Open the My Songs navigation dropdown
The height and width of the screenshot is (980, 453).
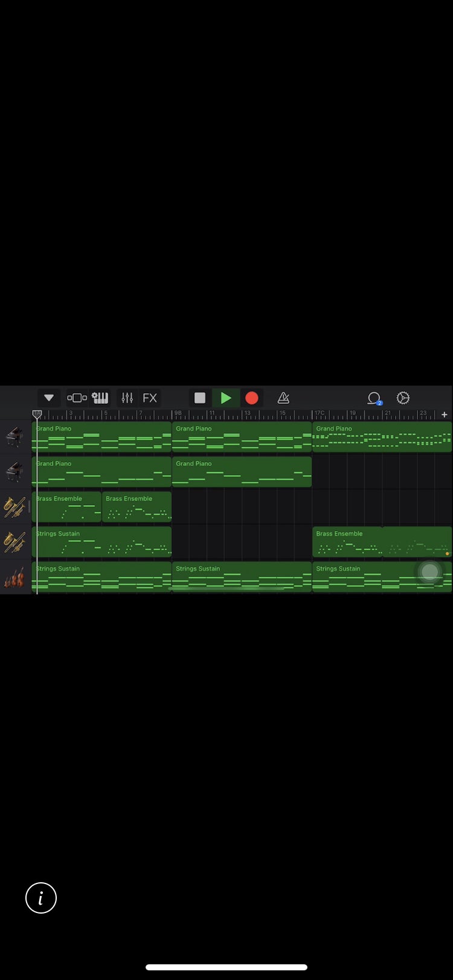pyautogui.click(x=49, y=398)
